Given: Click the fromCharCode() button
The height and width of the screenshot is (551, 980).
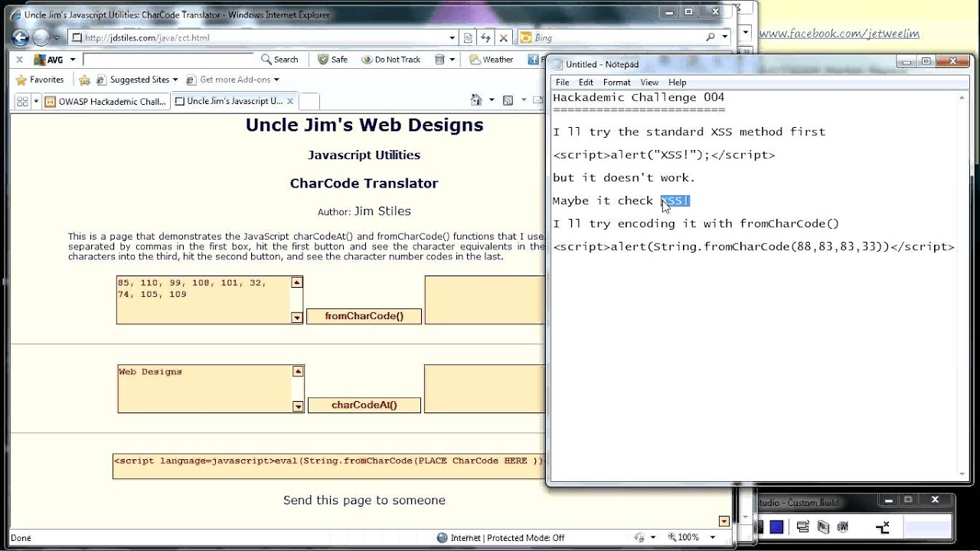Looking at the screenshot, I should coord(364,316).
